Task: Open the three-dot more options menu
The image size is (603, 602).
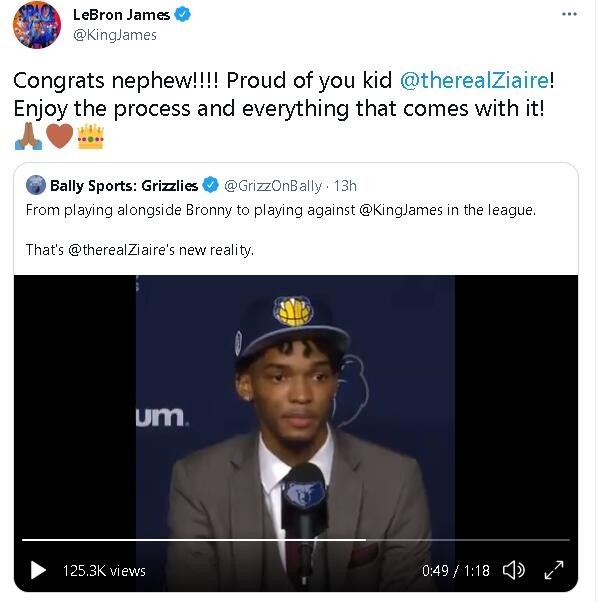Action: [569, 15]
